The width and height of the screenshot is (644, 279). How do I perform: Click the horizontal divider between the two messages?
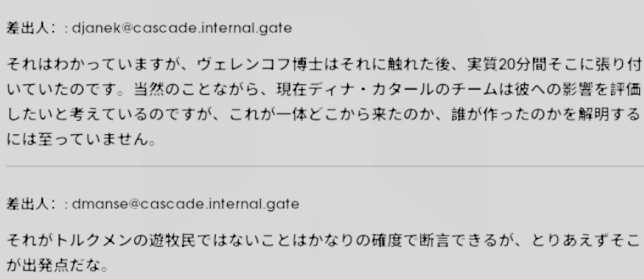point(324,166)
